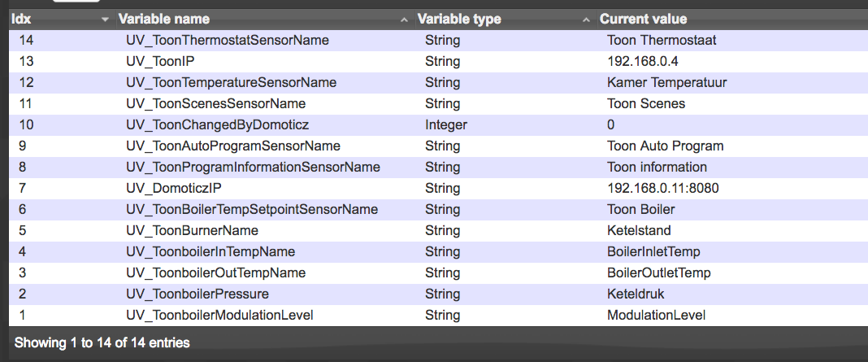The height and width of the screenshot is (362, 868).
Task: Click String type of UV_DomoticzIP row
Action: click(442, 189)
